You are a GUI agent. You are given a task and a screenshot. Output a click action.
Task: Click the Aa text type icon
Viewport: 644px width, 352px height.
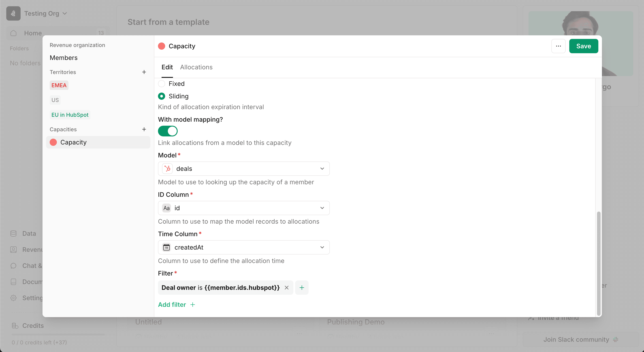[x=166, y=208]
